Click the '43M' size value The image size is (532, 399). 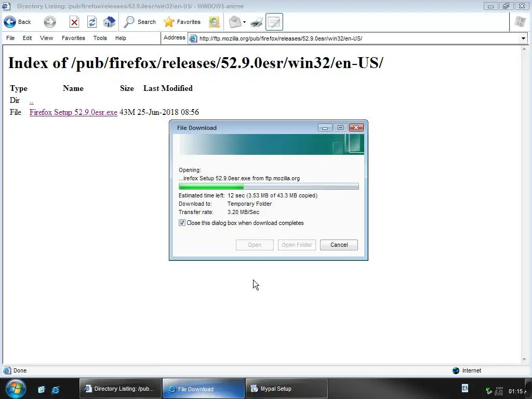coord(127,112)
